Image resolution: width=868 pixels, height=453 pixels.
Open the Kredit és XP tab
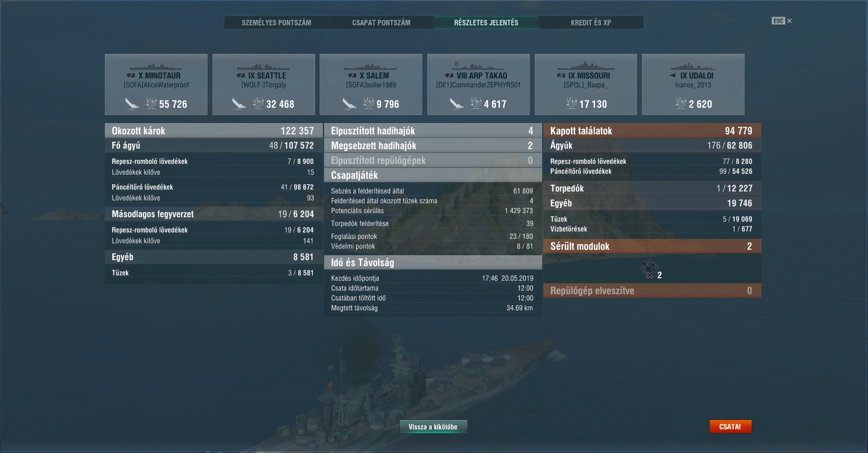coord(591,23)
